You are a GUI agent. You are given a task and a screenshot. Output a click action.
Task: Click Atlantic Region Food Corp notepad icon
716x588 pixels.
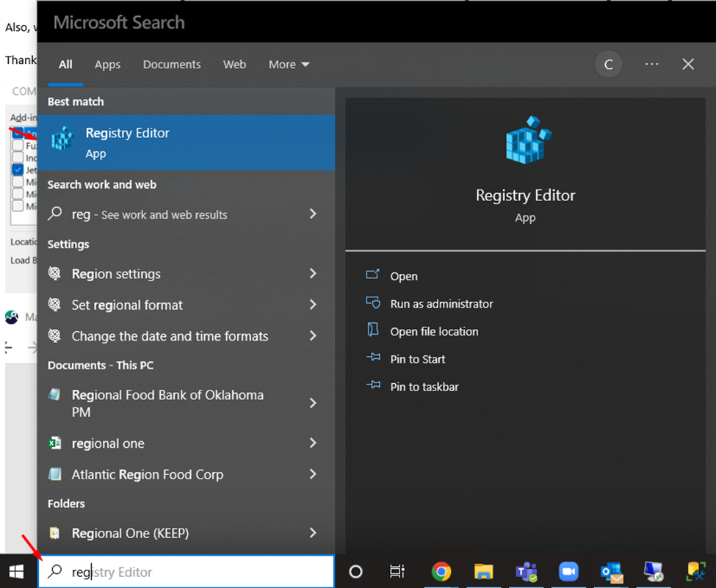click(55, 474)
